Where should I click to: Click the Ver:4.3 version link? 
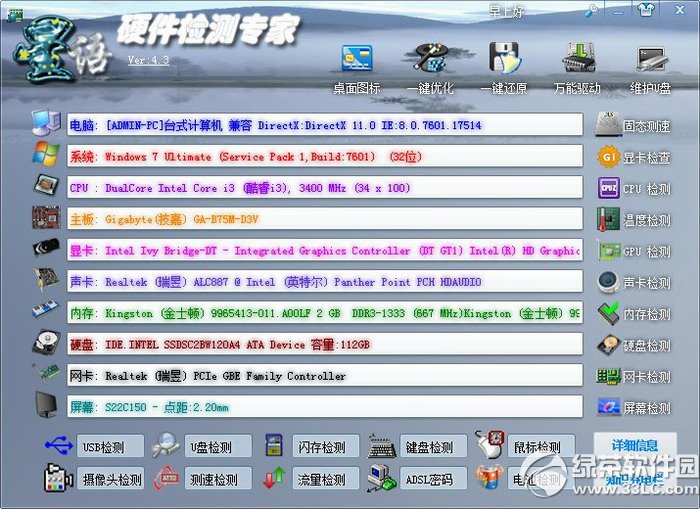pyautogui.click(x=148, y=60)
